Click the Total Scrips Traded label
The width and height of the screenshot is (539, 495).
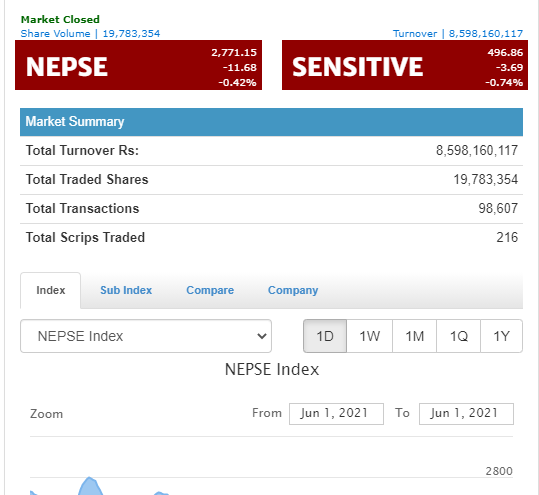click(x=85, y=238)
